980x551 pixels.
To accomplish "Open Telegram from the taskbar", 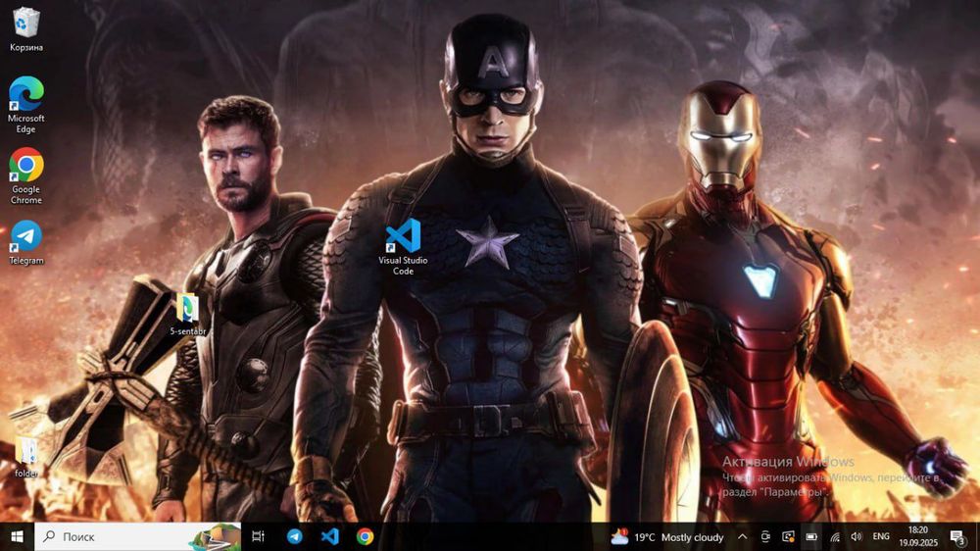I will click(x=294, y=536).
